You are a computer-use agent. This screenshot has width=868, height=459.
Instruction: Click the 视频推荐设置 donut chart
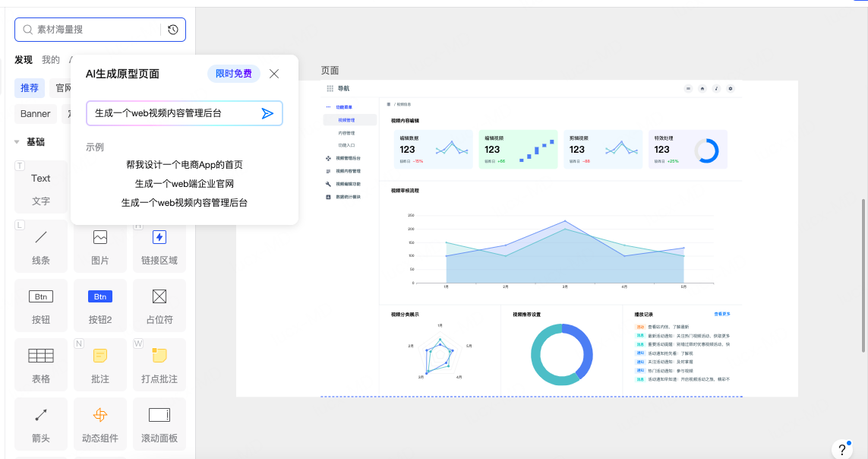coord(562,355)
